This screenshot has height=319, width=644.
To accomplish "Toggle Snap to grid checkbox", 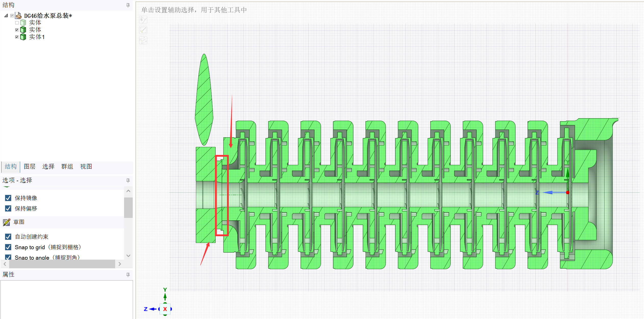I will pos(8,247).
